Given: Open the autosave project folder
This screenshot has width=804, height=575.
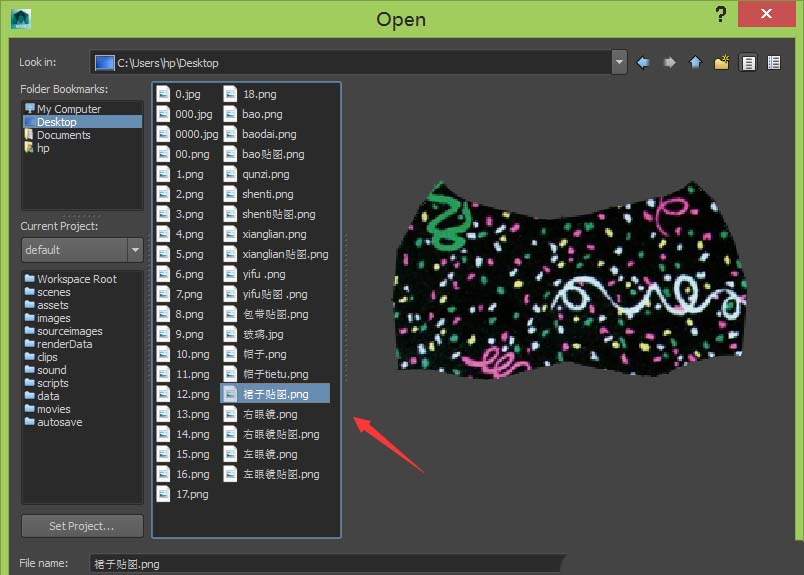Looking at the screenshot, I should tap(53, 422).
